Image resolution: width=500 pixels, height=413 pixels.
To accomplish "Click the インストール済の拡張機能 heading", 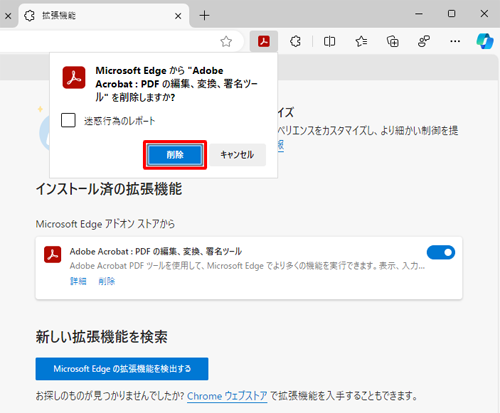I will [109, 189].
